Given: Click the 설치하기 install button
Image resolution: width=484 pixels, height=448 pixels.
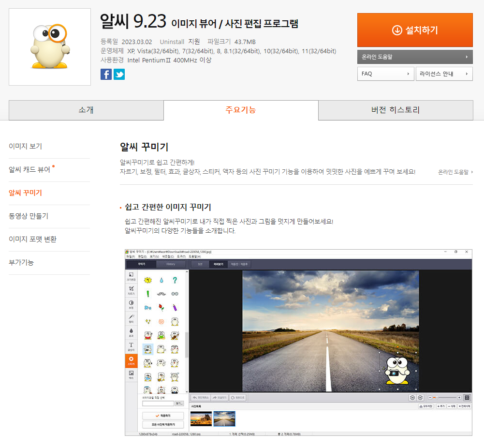Looking at the screenshot, I should (x=415, y=30).
